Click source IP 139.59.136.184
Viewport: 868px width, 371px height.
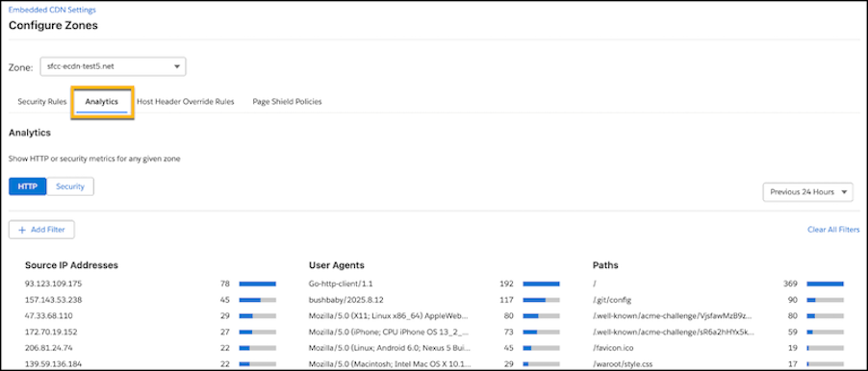click(x=53, y=364)
